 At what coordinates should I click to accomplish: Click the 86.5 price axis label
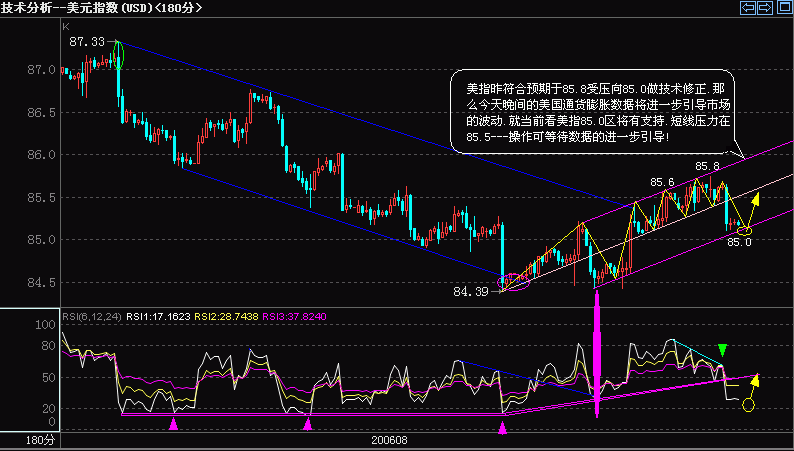(x=41, y=112)
